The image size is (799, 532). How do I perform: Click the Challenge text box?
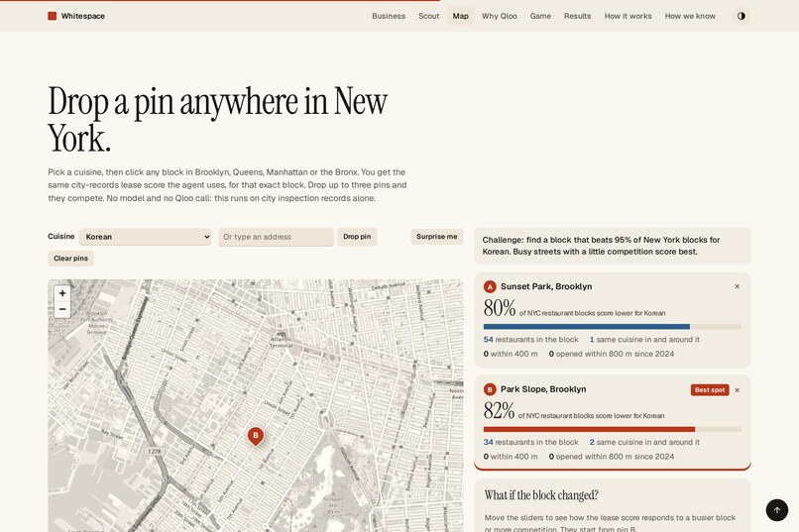point(613,246)
